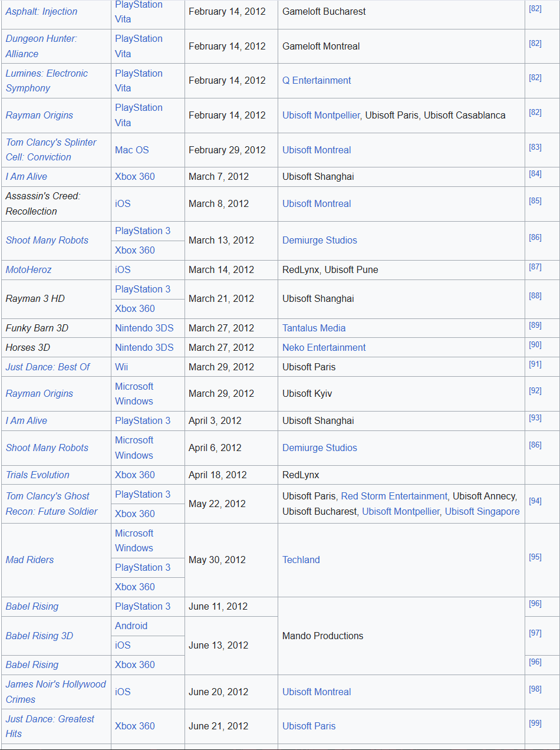
Task: Open James Noir's Hollywood Crimes link
Action: click(56, 692)
